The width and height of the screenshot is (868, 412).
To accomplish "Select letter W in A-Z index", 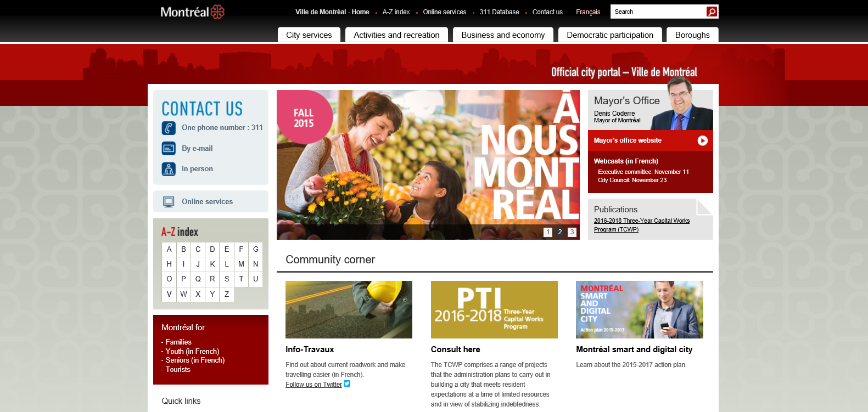I will point(183,294).
